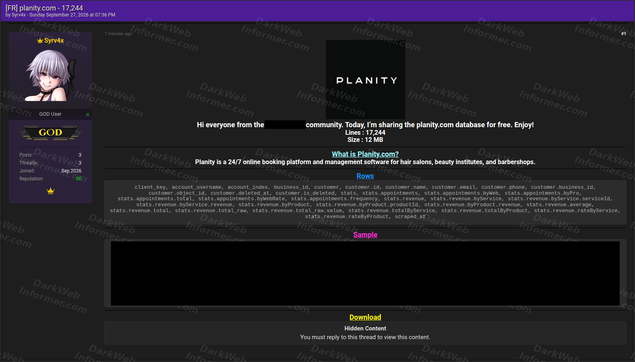The width and height of the screenshot is (635, 362).
Task: Click inside the Rows field-list code block
Action: [365, 202]
